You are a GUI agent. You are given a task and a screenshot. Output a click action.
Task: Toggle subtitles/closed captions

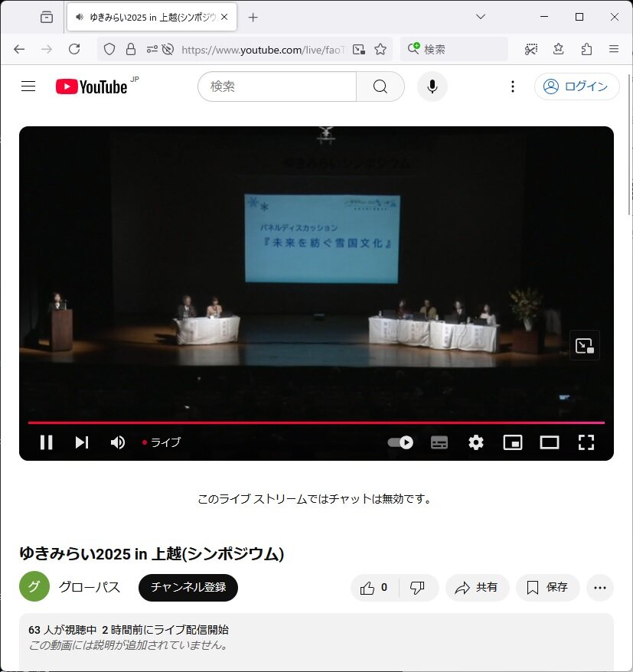pyautogui.click(x=439, y=442)
